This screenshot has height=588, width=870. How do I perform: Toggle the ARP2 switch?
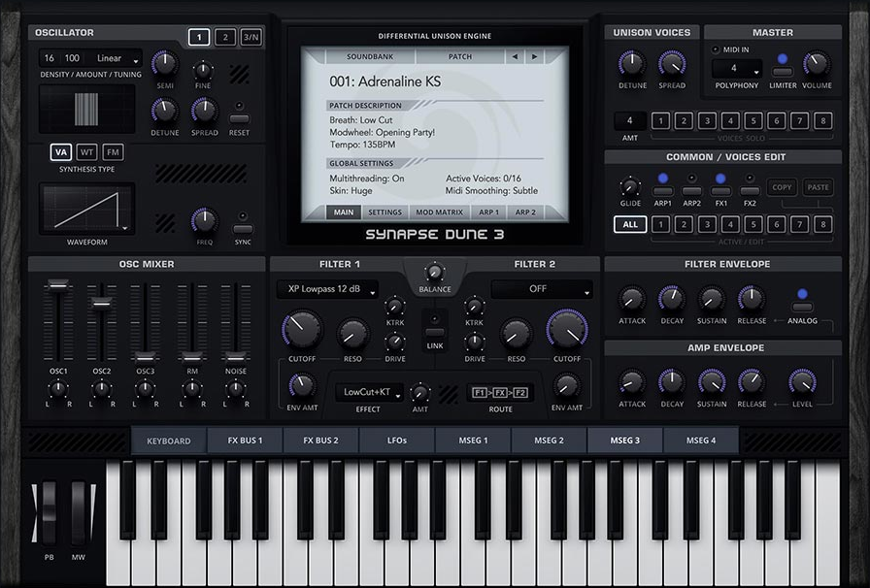(x=691, y=191)
